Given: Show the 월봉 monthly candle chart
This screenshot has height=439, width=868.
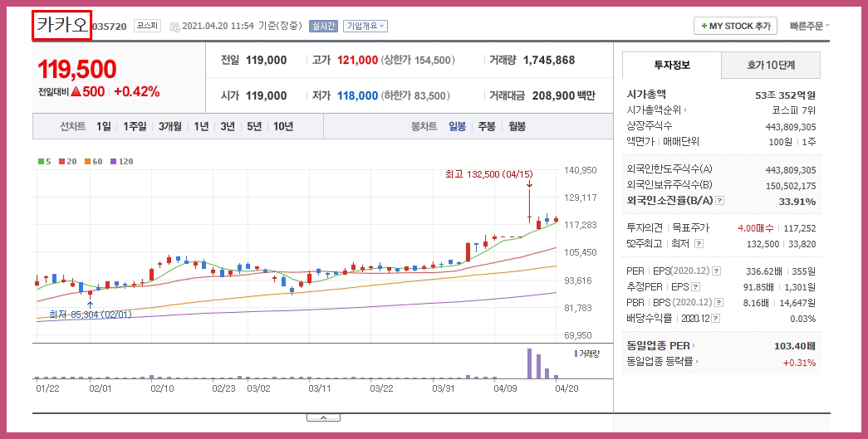Looking at the screenshot, I should 517,127.
